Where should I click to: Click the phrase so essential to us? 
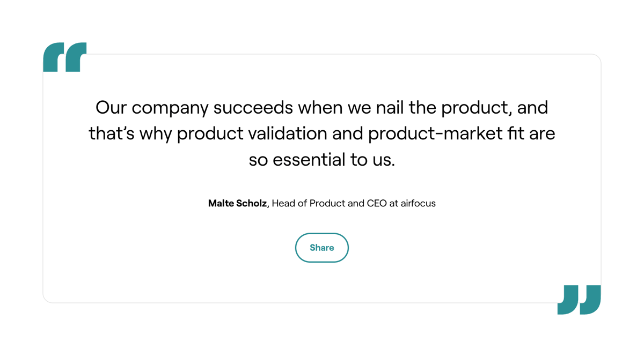322,159
